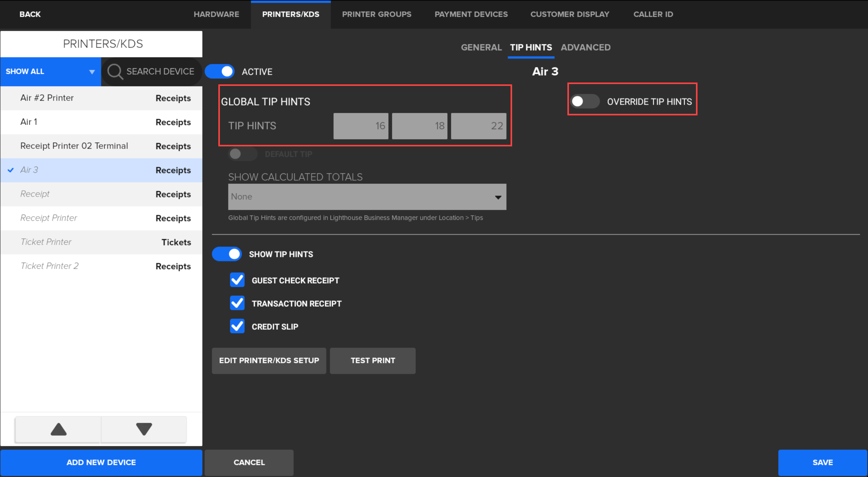Enable Override Tip Hints toggle

click(585, 101)
